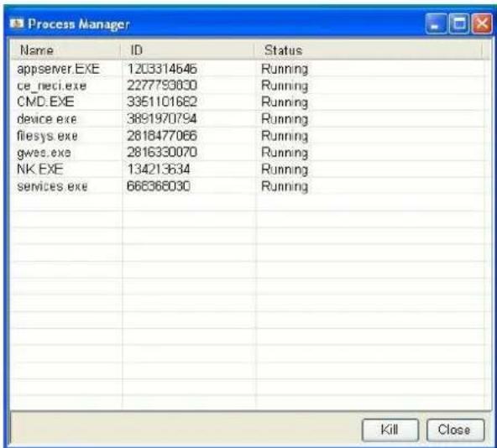Click process ID 134213634
Image resolution: width=497 pixels, height=448 pixels.
(159, 169)
